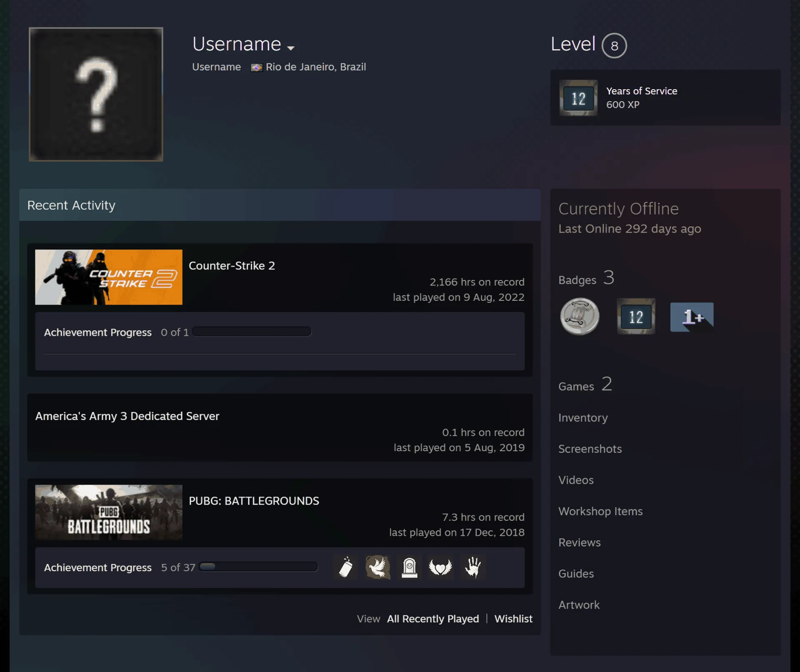Go to Screenshots section

(590, 449)
